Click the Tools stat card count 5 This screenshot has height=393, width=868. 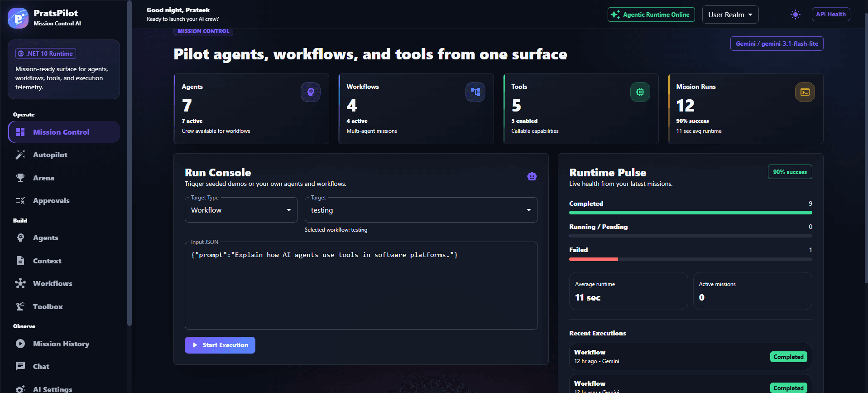[x=516, y=106]
